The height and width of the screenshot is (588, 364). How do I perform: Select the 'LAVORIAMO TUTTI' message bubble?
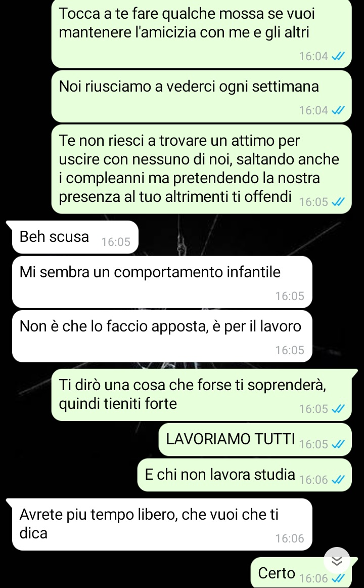(255, 440)
